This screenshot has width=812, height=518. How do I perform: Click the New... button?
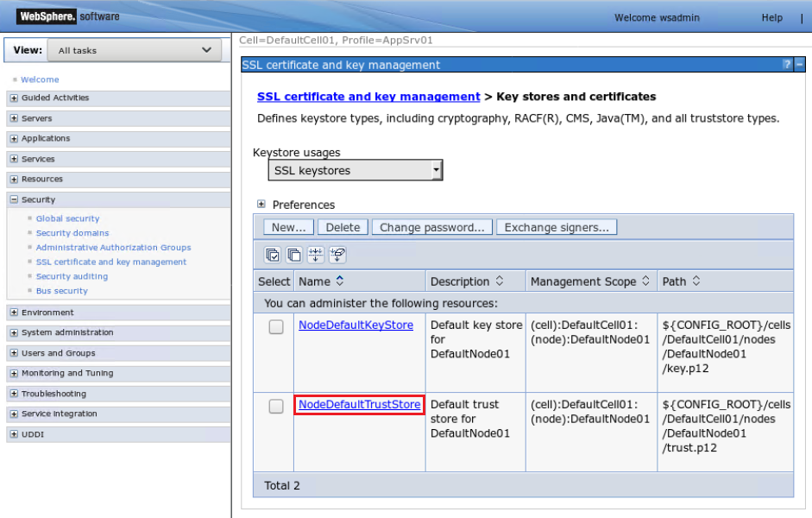[x=288, y=227]
